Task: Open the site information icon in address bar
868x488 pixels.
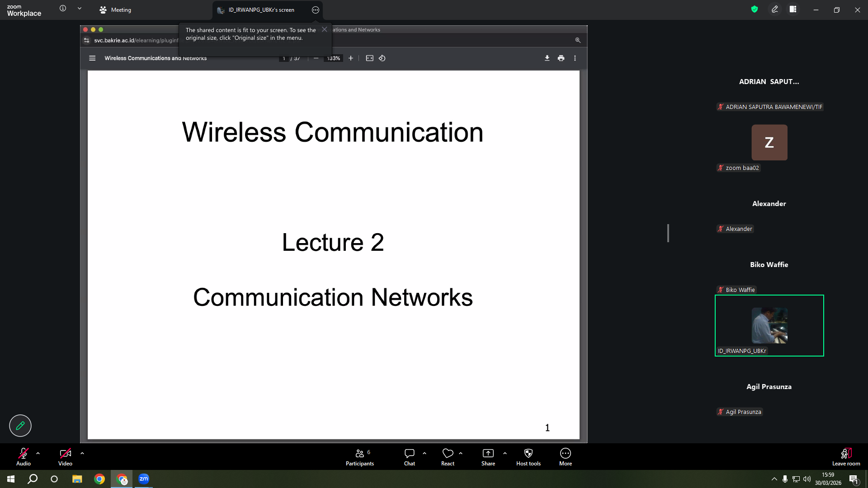Action: tap(87, 40)
